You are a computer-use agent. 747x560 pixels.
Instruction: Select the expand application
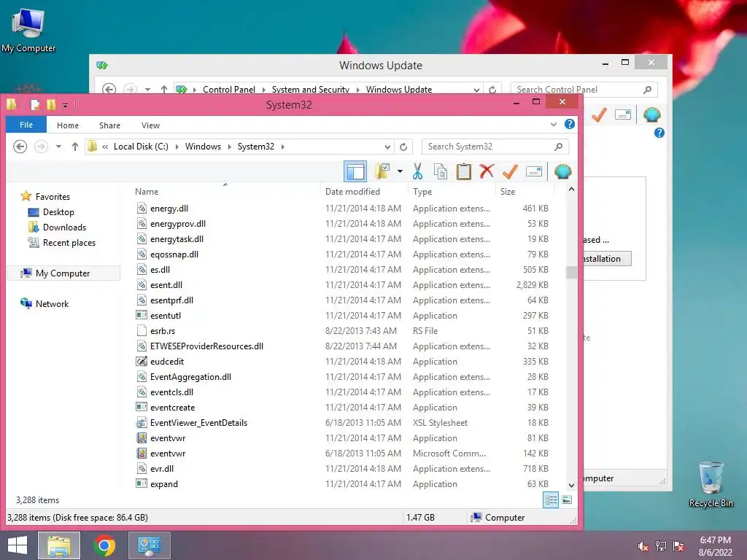tap(164, 484)
